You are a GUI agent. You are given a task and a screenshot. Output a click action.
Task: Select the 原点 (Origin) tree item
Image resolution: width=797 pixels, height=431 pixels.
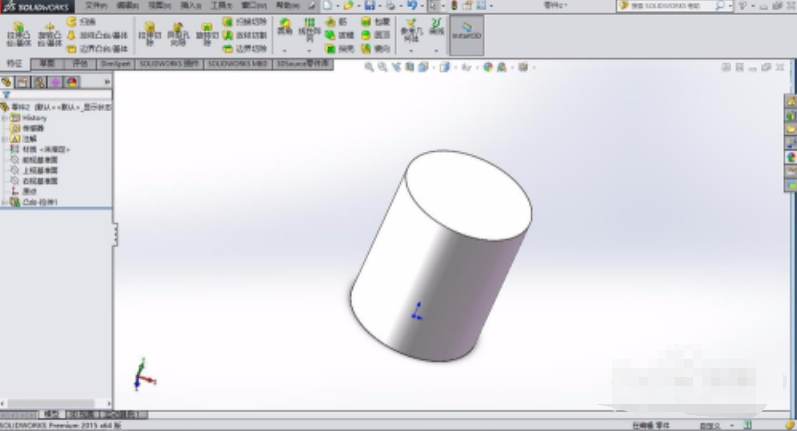24,192
